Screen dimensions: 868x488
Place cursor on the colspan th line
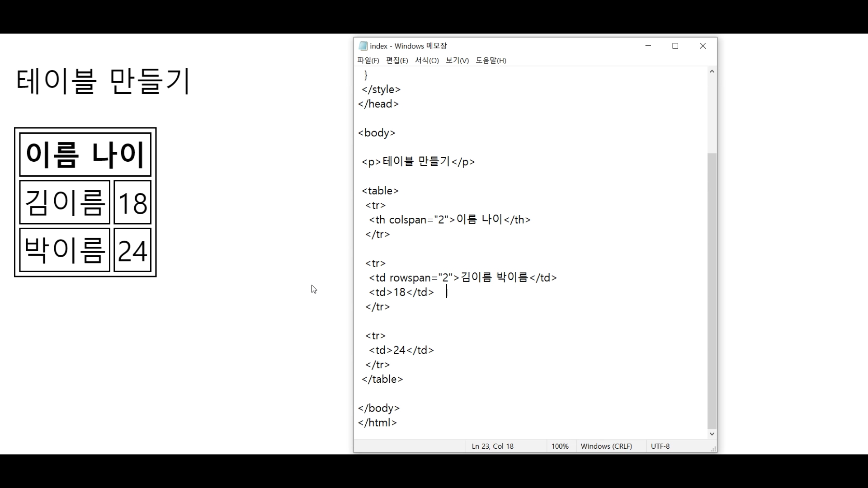[449, 220]
